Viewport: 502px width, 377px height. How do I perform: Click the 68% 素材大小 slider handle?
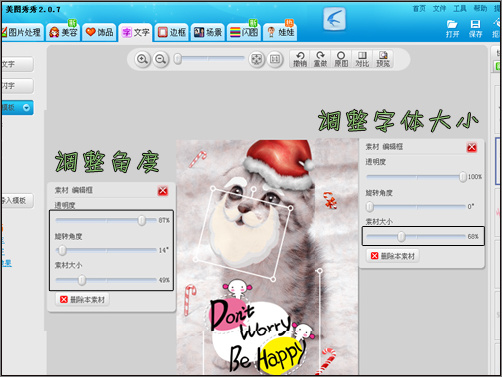[x=401, y=236]
